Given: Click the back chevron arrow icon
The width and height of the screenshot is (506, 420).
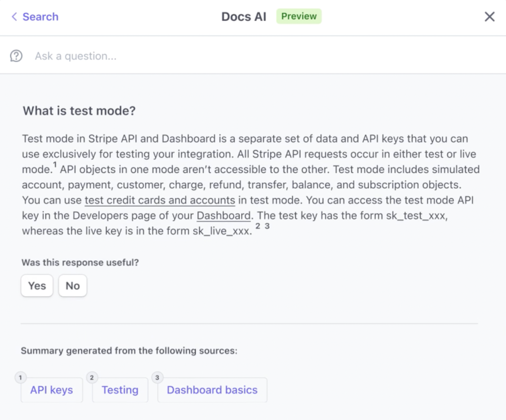Looking at the screenshot, I should pos(14,17).
